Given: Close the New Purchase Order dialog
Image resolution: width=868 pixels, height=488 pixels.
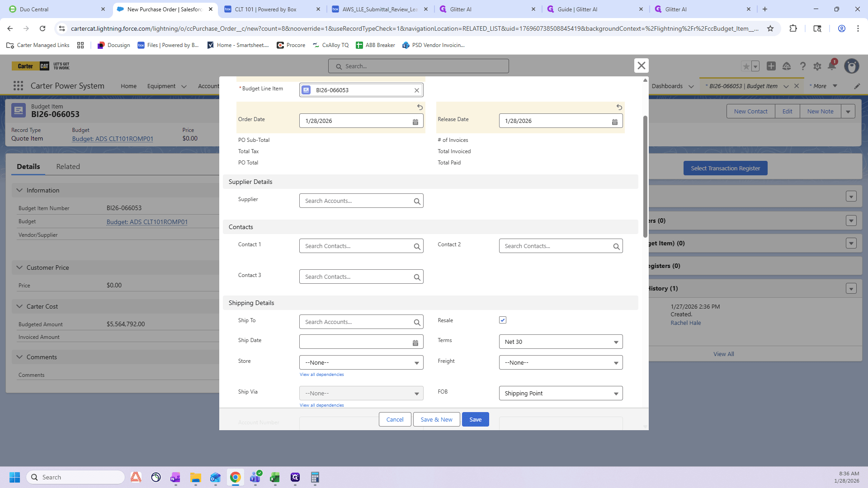Looking at the screenshot, I should (641, 66).
